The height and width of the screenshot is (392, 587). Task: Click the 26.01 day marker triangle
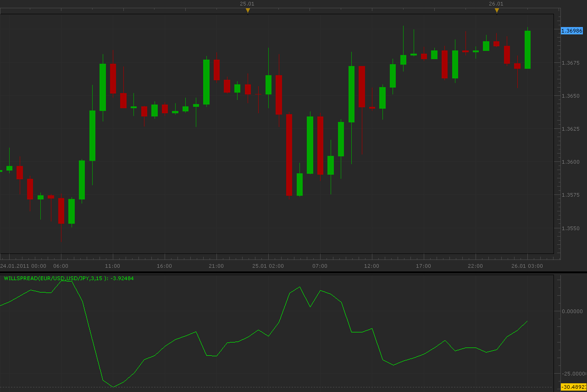pos(497,10)
